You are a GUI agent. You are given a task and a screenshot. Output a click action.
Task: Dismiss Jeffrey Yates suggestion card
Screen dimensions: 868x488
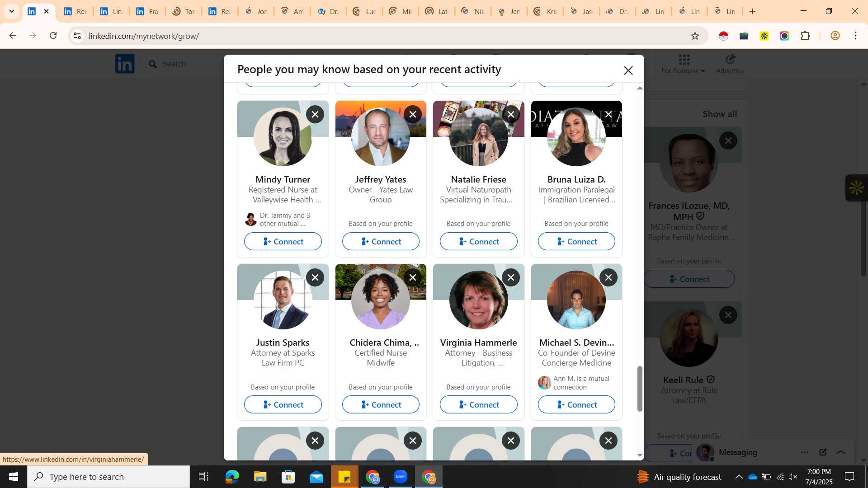click(413, 114)
